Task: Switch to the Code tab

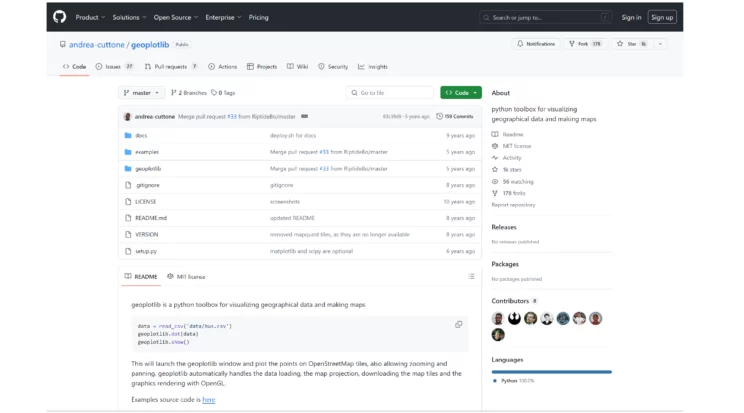Action: [74, 66]
